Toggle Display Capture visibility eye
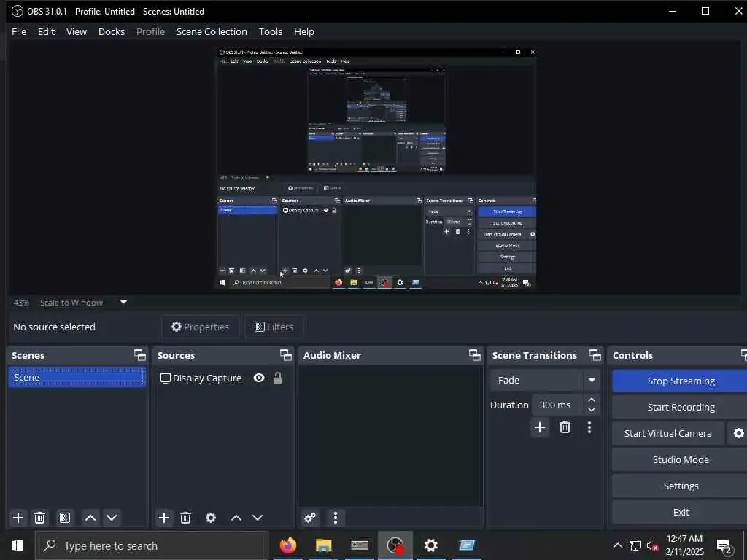 point(259,378)
